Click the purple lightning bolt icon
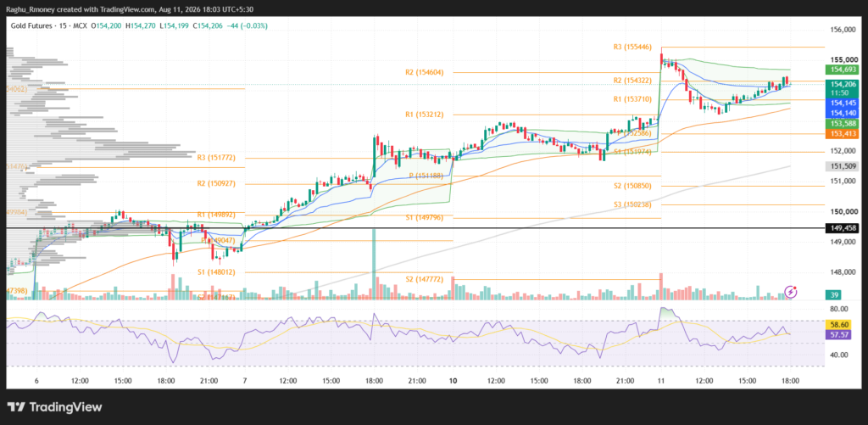Viewport: 868px width, 425px height. (x=793, y=291)
